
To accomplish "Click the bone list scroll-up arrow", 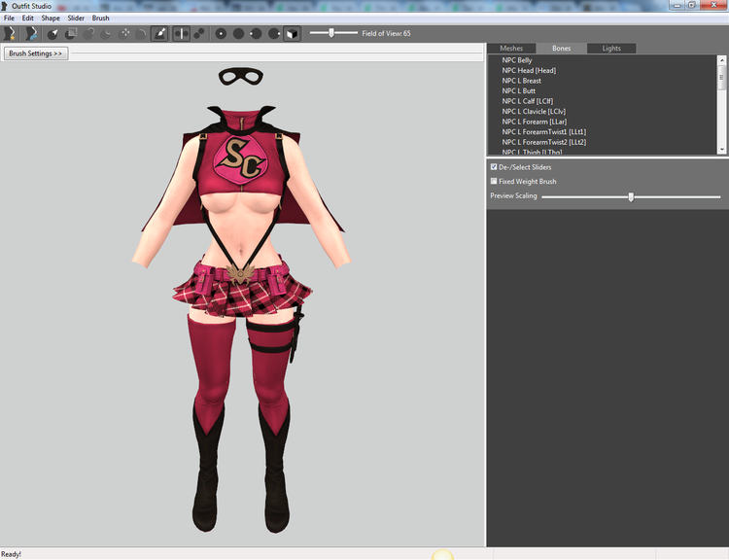I will coord(721,60).
